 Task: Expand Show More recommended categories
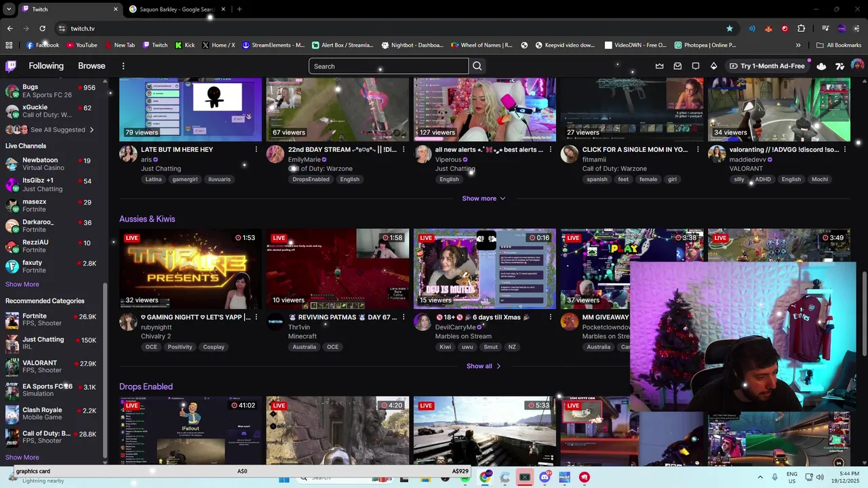tap(22, 457)
